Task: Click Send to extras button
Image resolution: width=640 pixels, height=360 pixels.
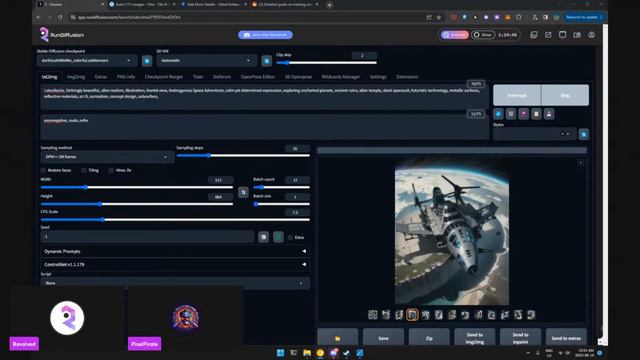Action: 566,337
